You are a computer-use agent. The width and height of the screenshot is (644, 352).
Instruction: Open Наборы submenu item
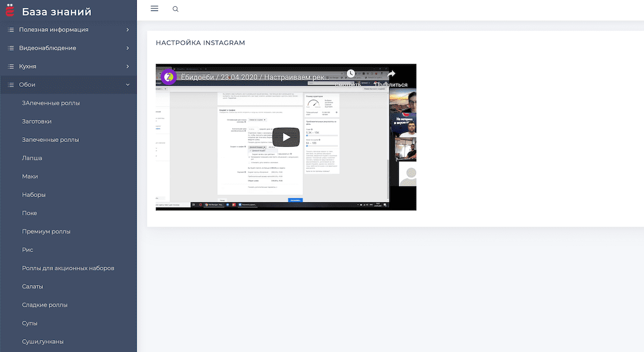(x=34, y=194)
